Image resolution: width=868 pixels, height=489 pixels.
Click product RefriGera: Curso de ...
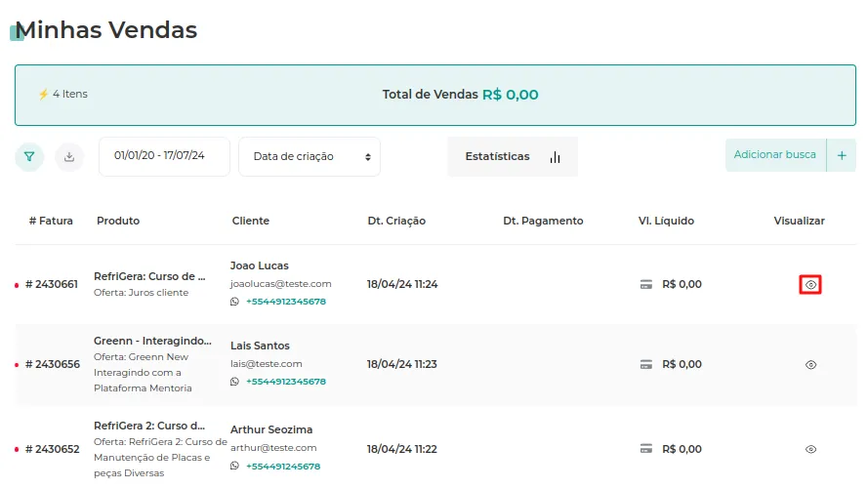(x=149, y=276)
